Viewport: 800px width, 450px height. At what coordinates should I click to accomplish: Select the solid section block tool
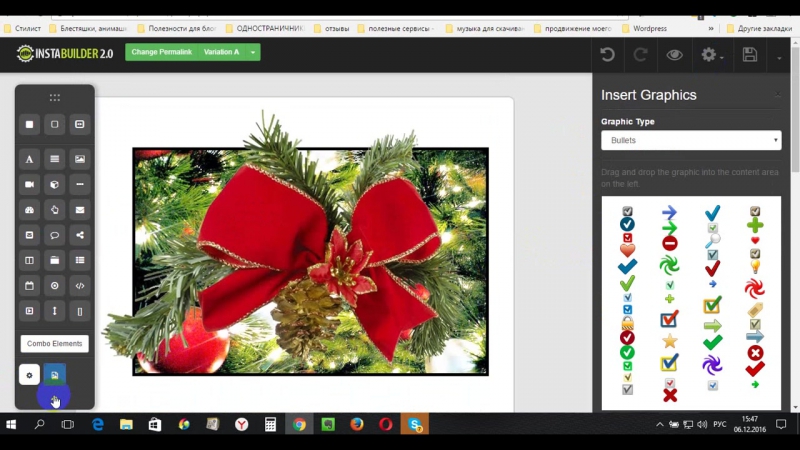click(30, 124)
